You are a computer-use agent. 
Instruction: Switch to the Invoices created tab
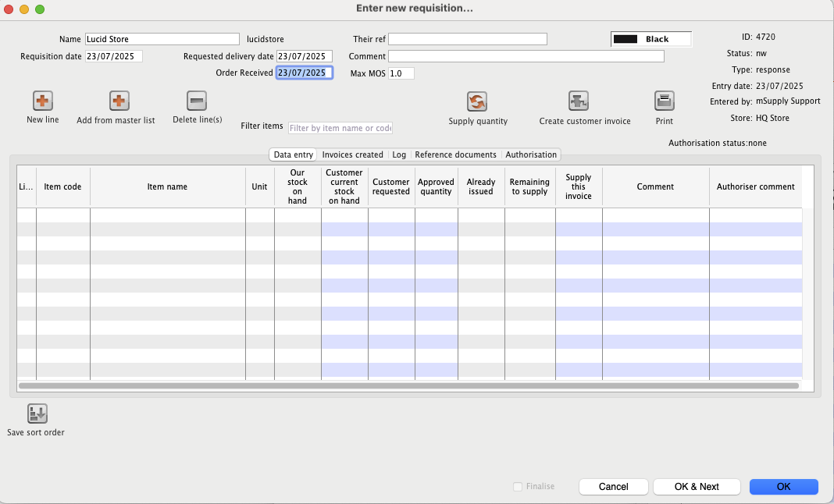[352, 154]
